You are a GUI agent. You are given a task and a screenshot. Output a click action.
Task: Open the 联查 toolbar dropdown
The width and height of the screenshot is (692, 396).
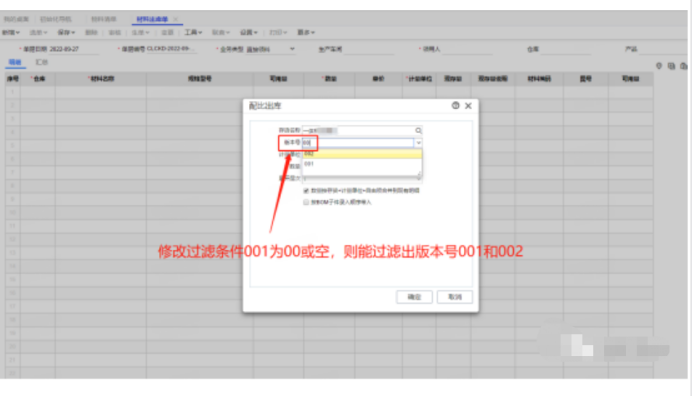[x=221, y=32]
